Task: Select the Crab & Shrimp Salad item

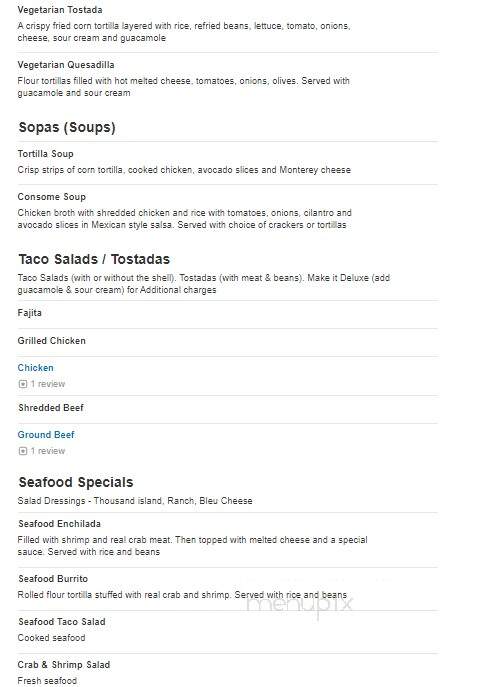Action: point(64,665)
